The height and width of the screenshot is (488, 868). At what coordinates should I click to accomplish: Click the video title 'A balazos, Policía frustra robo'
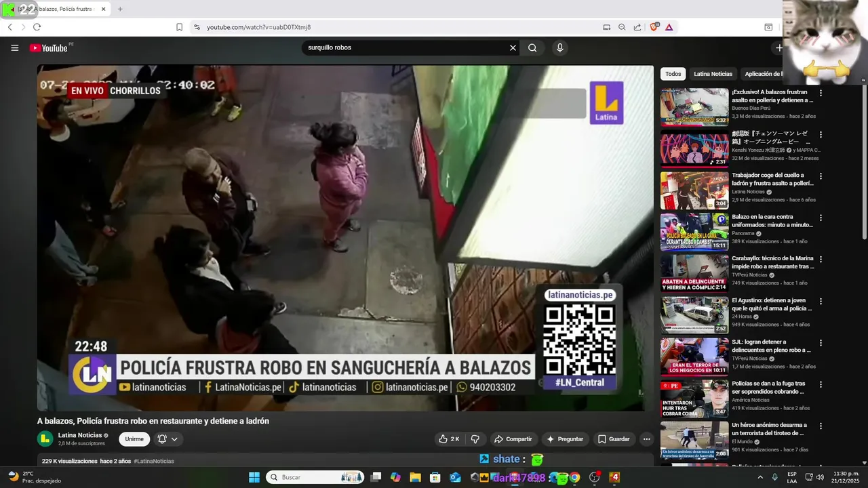point(153,421)
